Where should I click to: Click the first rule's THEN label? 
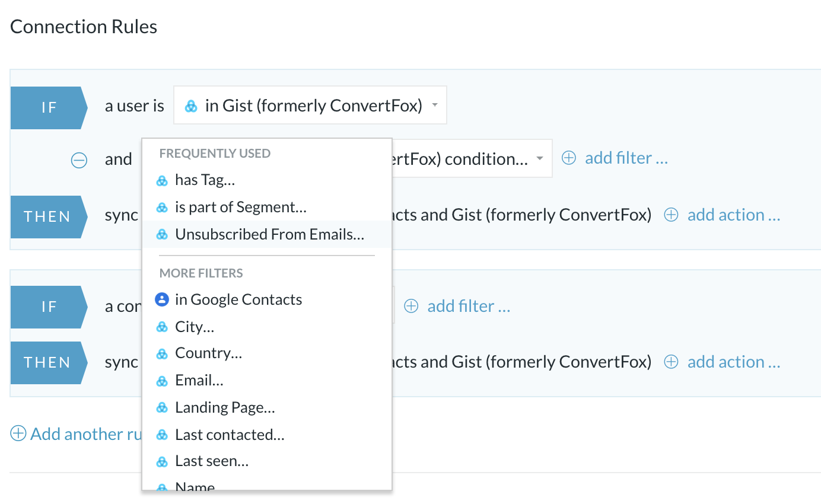click(x=49, y=216)
